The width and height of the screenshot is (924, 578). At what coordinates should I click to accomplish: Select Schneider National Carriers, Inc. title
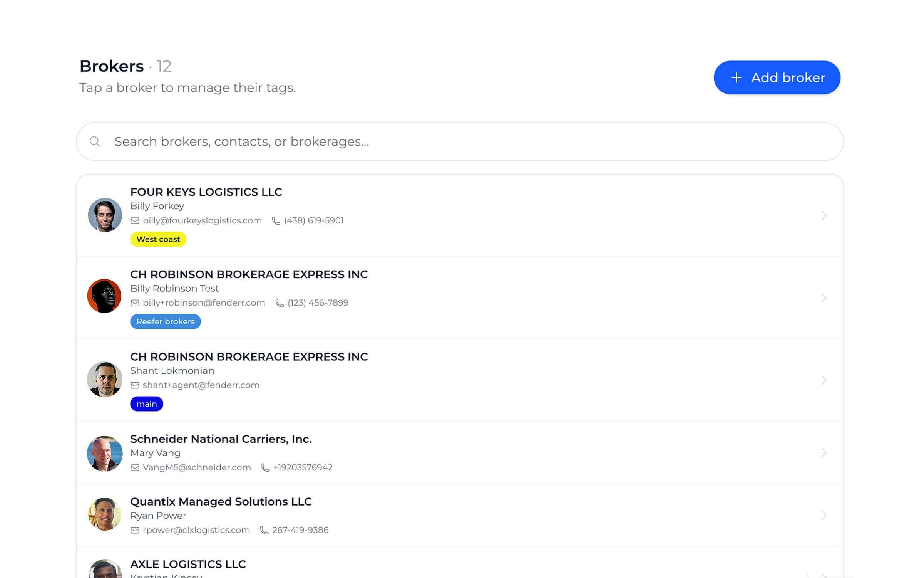(221, 439)
